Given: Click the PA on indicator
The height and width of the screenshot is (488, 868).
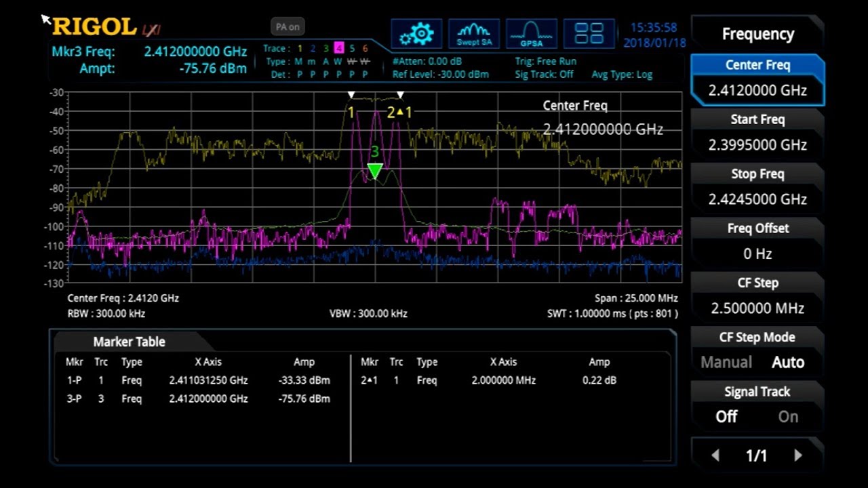Looking at the screenshot, I should [288, 27].
